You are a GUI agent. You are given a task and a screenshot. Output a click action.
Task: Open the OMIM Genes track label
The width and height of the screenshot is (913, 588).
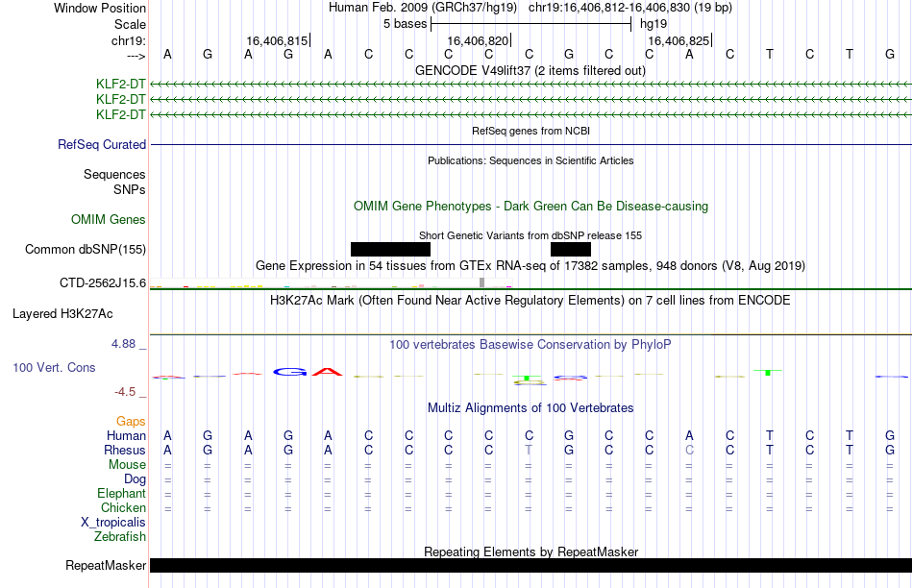109,219
